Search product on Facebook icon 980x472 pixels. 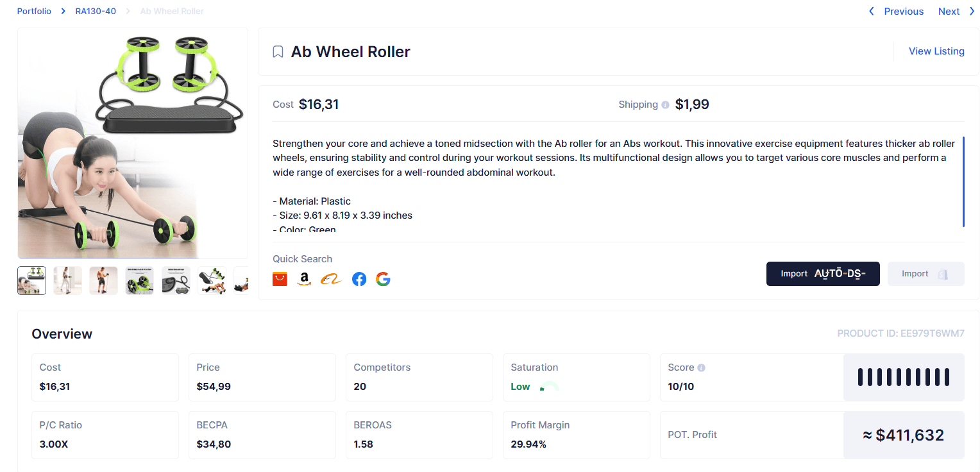[x=359, y=279]
